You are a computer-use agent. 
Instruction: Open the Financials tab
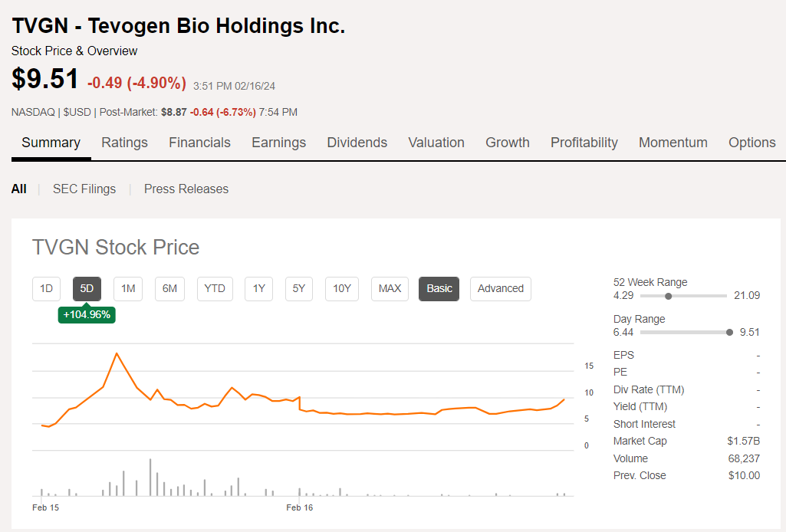click(199, 143)
